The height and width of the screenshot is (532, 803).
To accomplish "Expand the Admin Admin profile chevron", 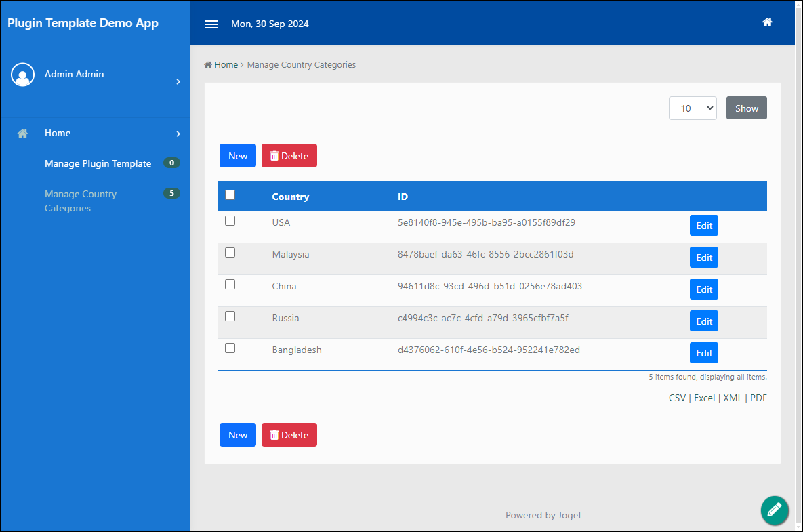I will [178, 82].
